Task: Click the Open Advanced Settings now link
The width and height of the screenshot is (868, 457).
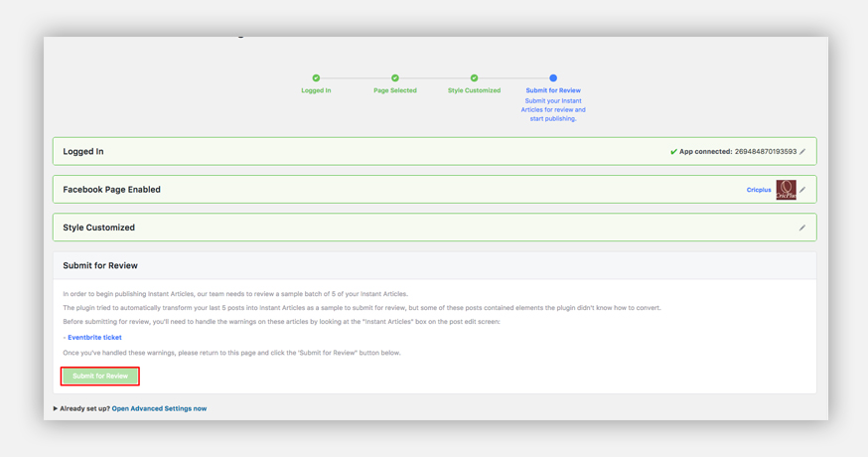Action: click(159, 408)
